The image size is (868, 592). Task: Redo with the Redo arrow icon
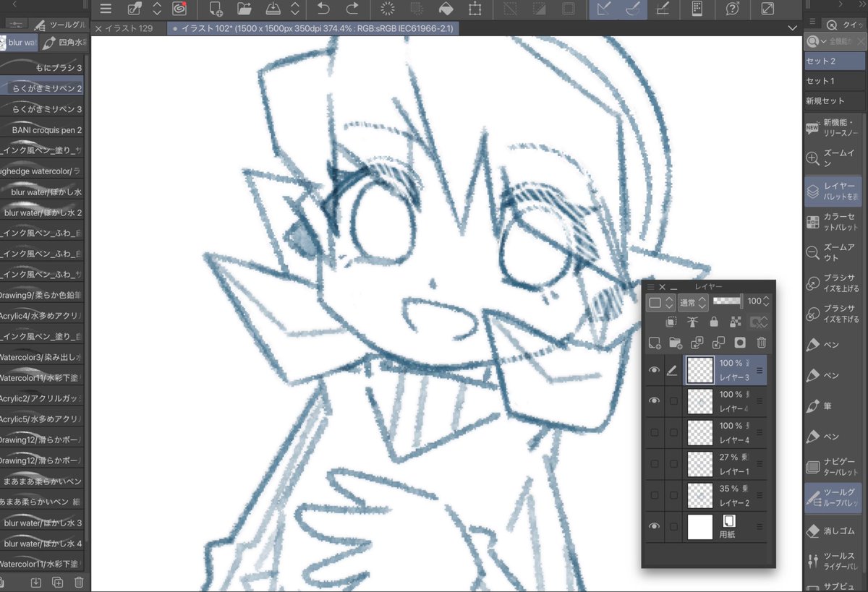tap(352, 9)
